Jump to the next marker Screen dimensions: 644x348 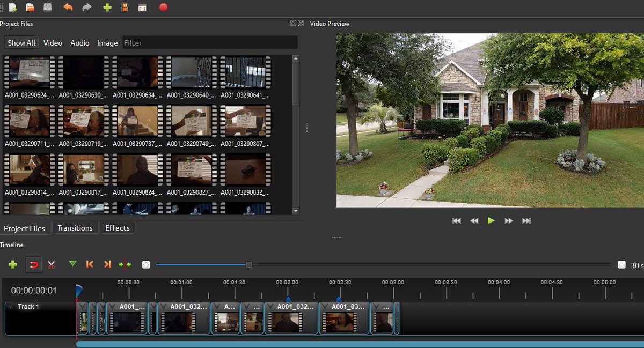107,264
